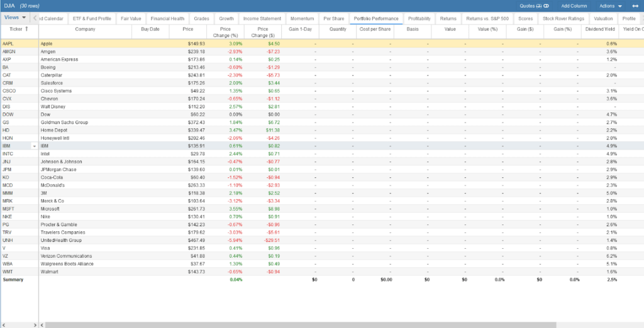Switch to the Valuation tab

[x=603, y=18]
